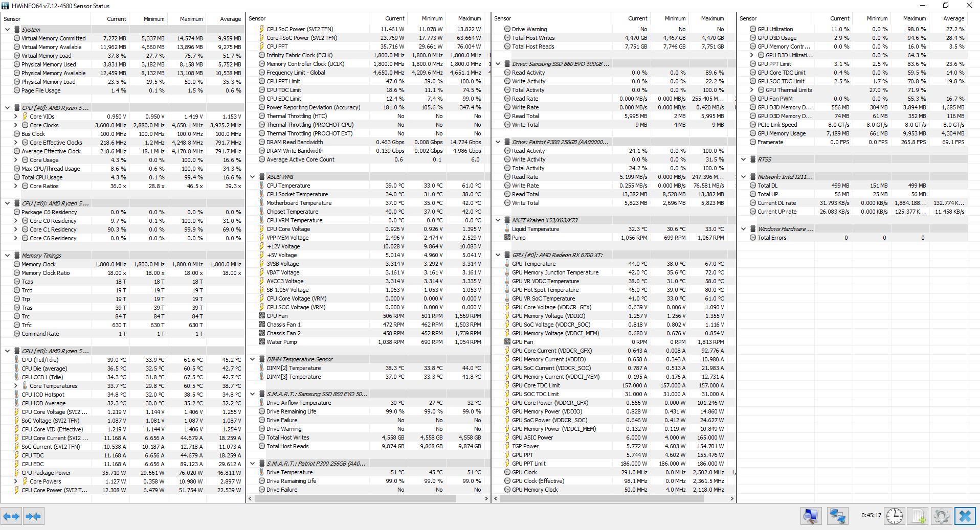Click the circle icon beside Total CPU Usage
The height and width of the screenshot is (530, 980).
[x=17, y=177]
